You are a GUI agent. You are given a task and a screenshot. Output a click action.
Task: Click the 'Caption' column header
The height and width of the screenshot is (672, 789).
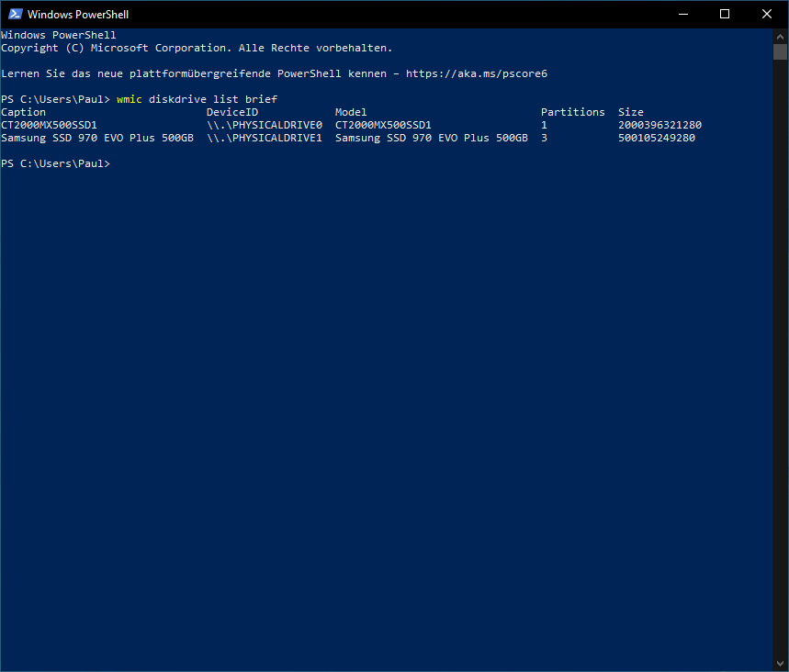click(x=23, y=112)
